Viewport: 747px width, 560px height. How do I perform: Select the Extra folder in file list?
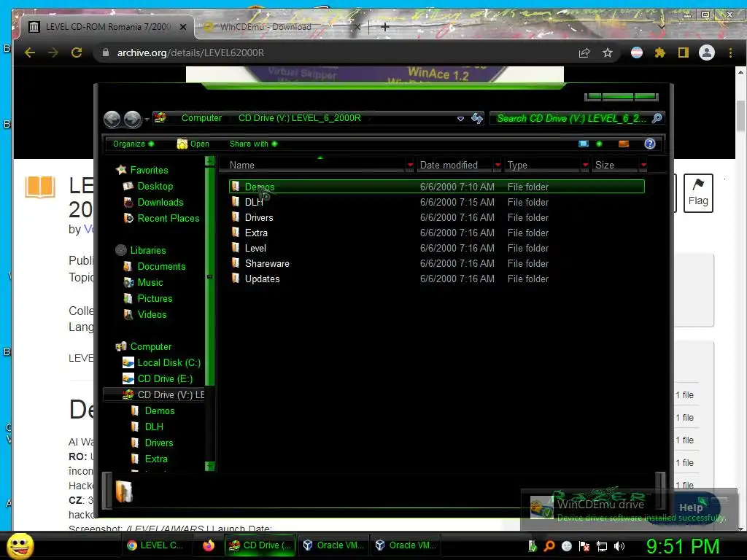[x=436, y=233]
